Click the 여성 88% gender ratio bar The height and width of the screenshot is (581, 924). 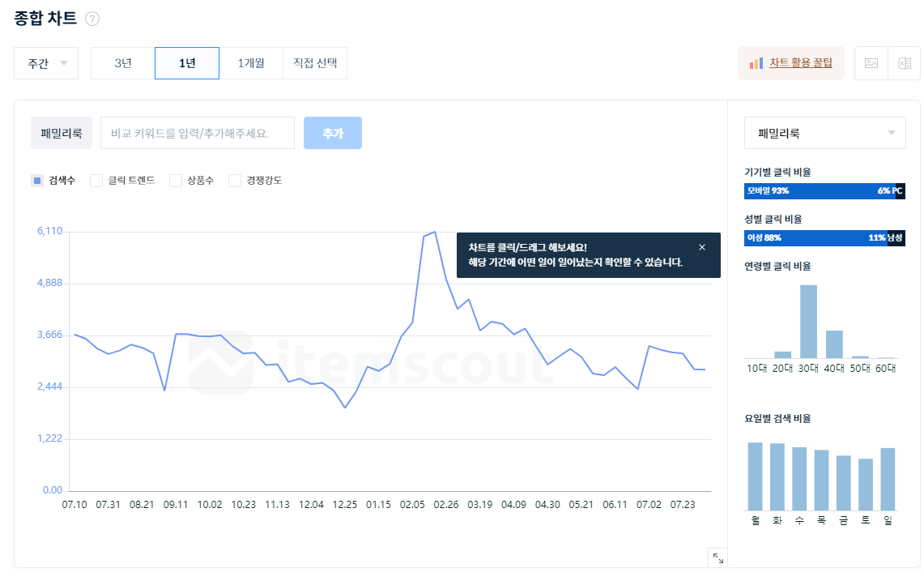(815, 238)
